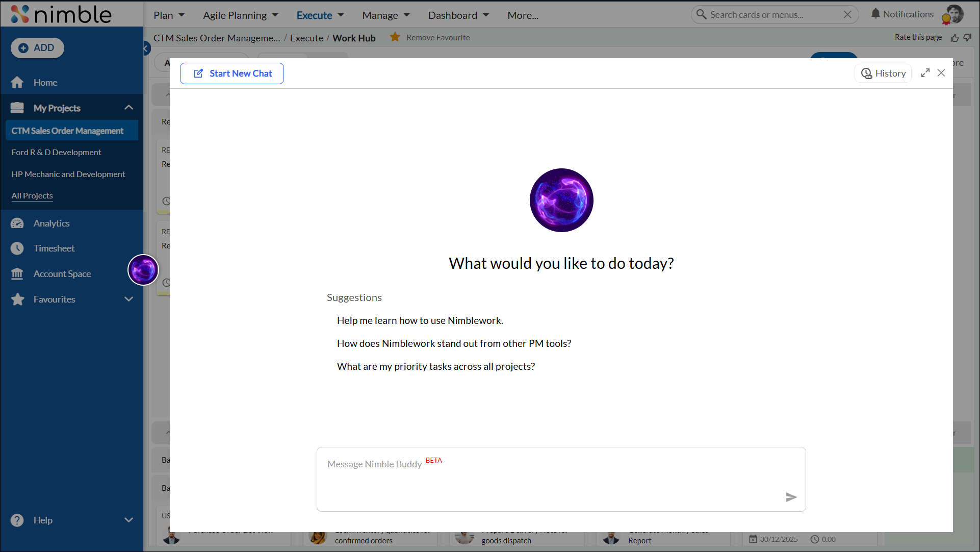
Task: Click the plus icon on the ADD button
Action: pos(23,48)
